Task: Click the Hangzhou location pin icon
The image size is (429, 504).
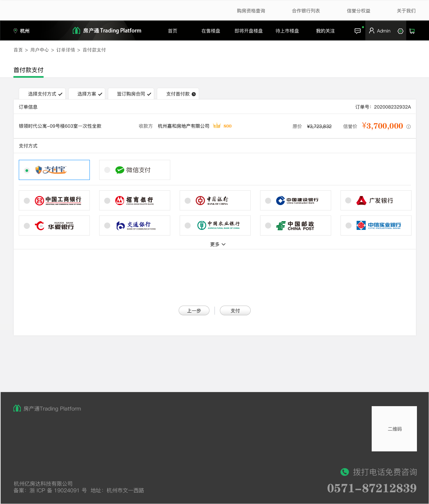Action: pos(15,31)
